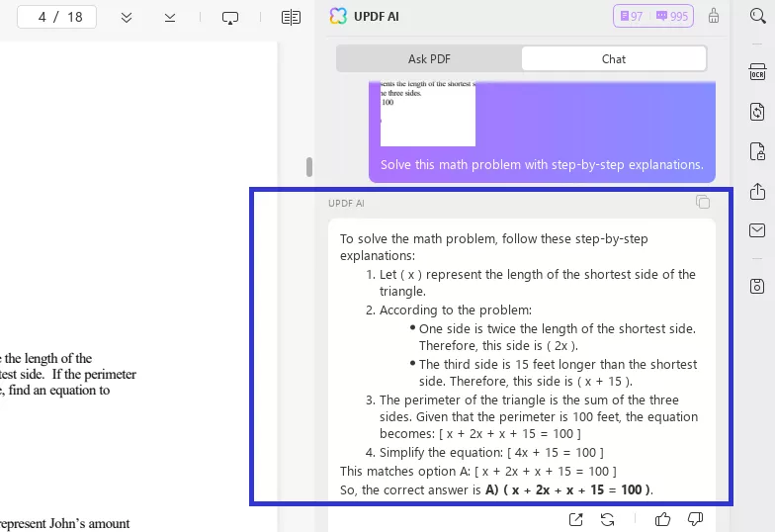Switch to the Ask PDF tab
The height and width of the screenshot is (532, 775).
coord(429,58)
